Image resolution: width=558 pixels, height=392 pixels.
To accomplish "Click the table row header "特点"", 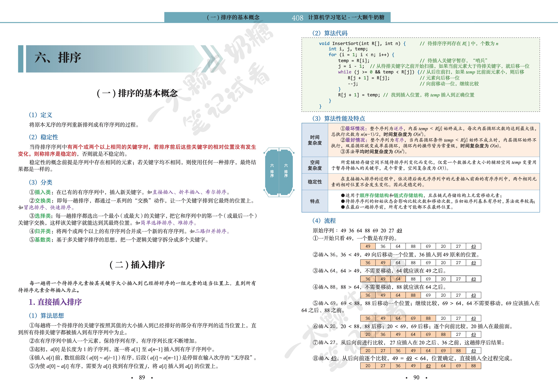I will tap(315, 201).
